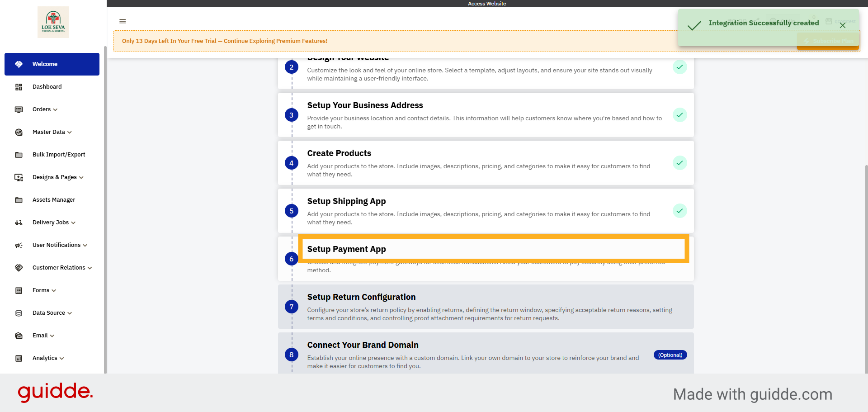Open Assets Manager in the sidebar
The image size is (868, 412).
click(x=54, y=199)
